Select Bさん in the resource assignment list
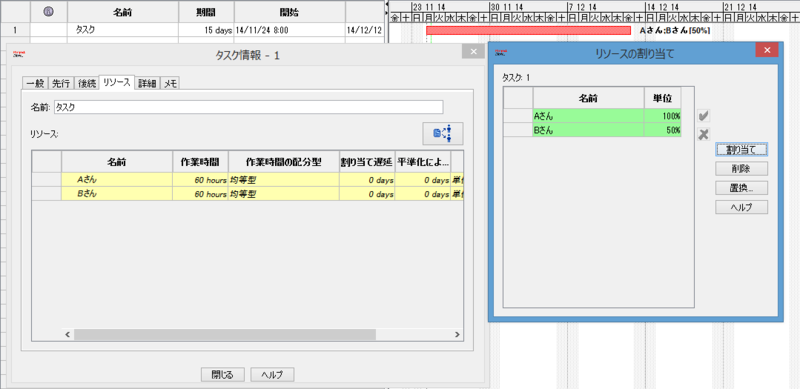Image resolution: width=800 pixels, height=389 pixels. coord(589,130)
